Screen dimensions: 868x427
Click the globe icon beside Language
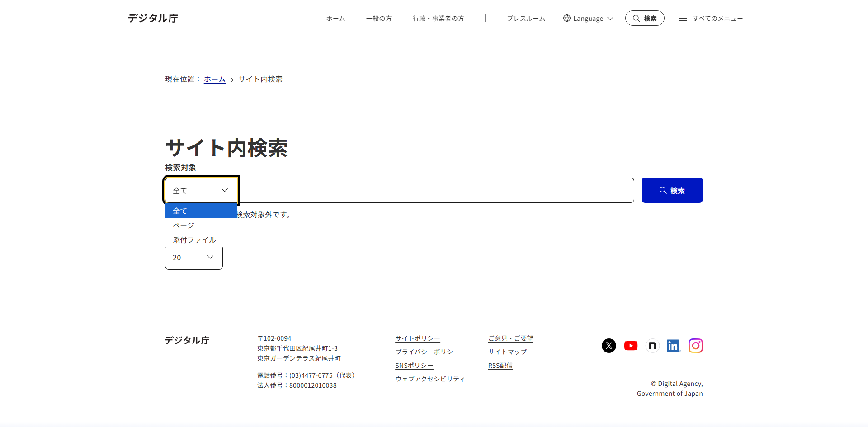coord(567,18)
